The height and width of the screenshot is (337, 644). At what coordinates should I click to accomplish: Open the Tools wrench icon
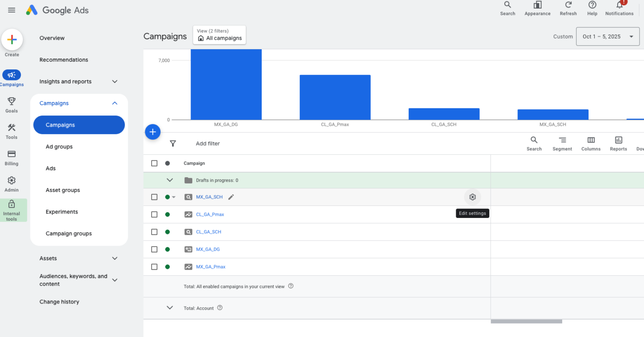click(x=12, y=128)
